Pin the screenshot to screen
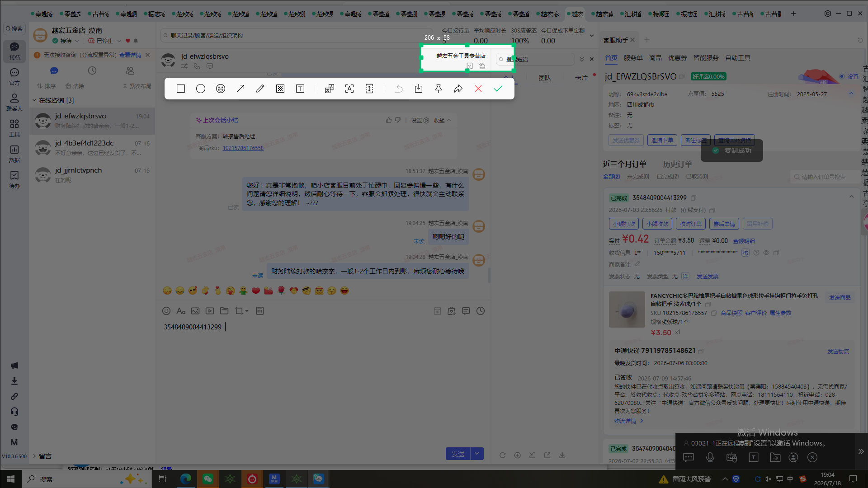Screen dimensions: 868x488 (439, 89)
